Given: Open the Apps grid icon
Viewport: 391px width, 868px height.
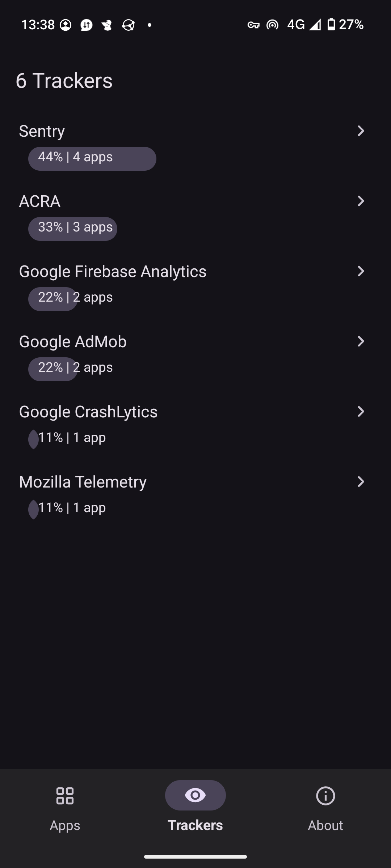Looking at the screenshot, I should (x=65, y=796).
